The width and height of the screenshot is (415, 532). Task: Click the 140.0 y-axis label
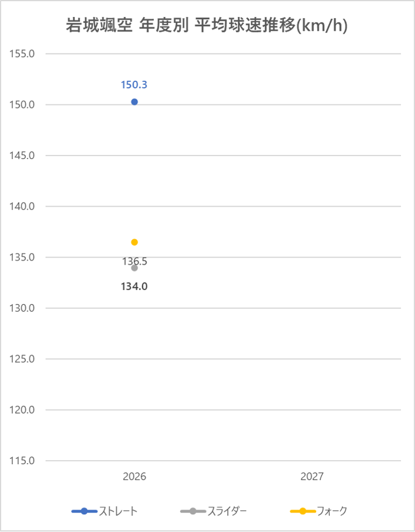tap(23, 207)
